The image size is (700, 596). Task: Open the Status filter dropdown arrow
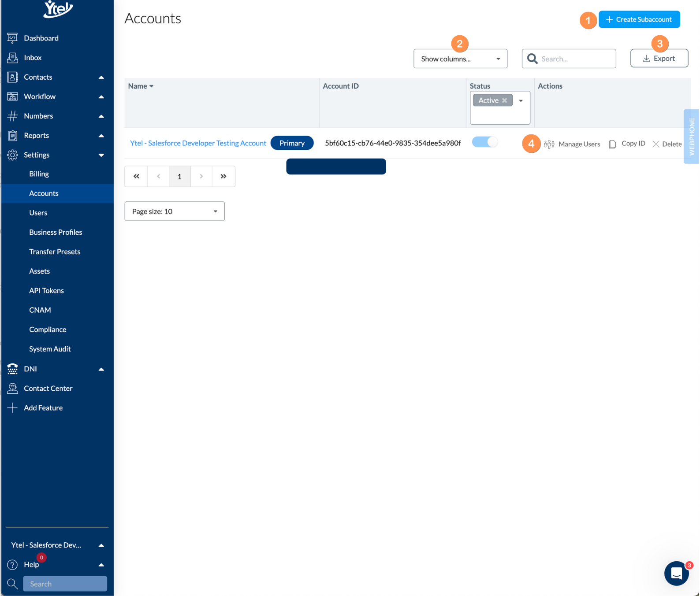(x=521, y=101)
